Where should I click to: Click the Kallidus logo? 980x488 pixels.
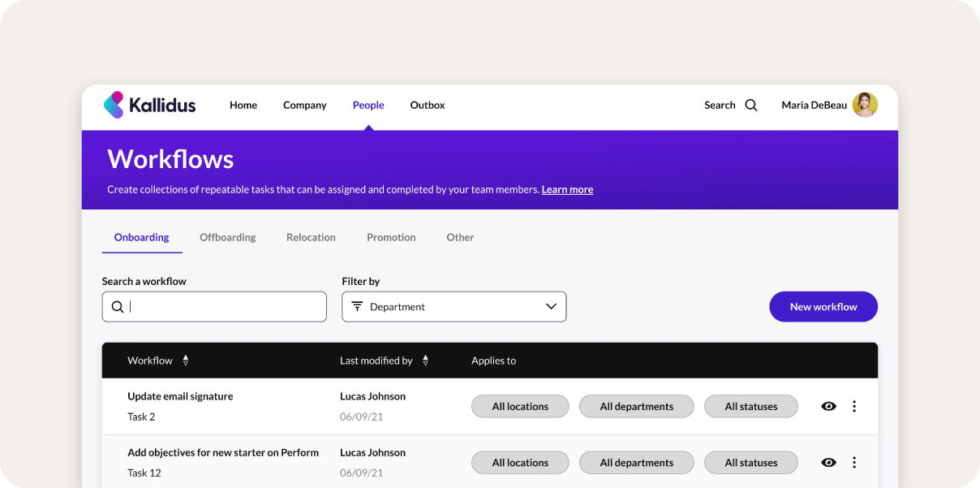point(150,105)
